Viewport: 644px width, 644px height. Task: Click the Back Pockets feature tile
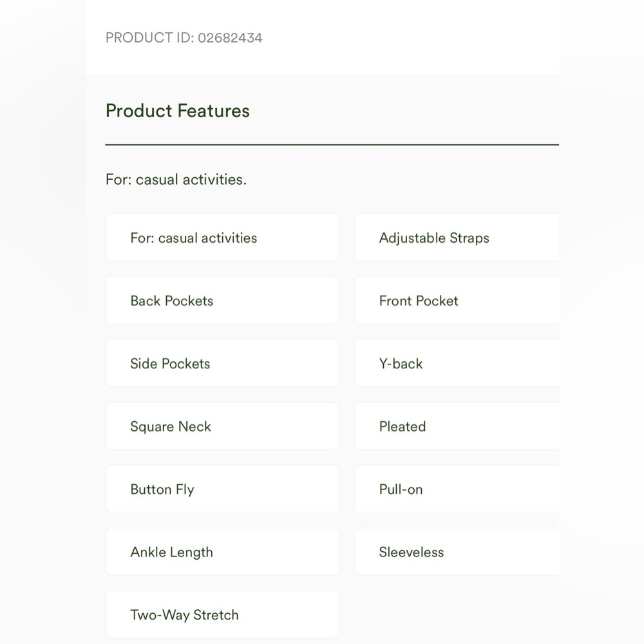pyautogui.click(x=222, y=301)
